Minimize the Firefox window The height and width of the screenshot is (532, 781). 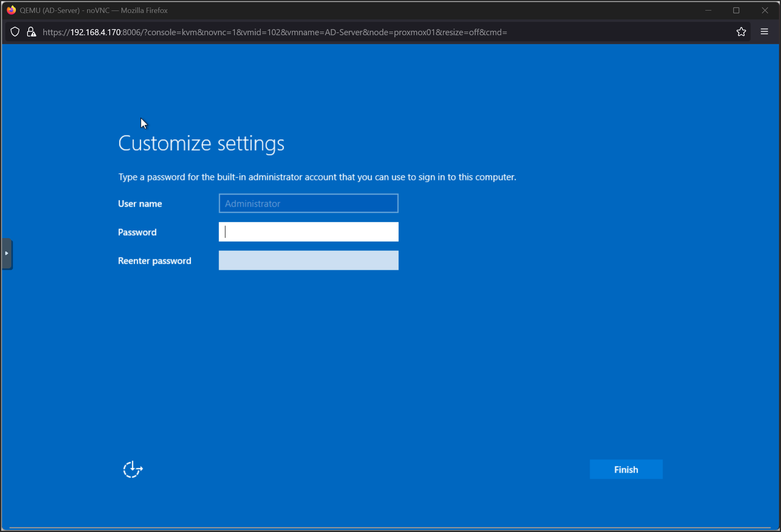(x=708, y=10)
